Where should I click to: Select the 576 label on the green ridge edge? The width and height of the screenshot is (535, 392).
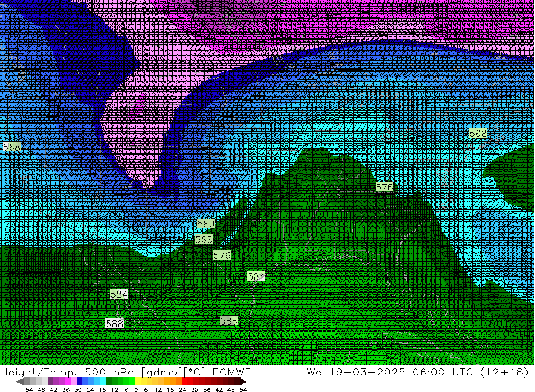(384, 187)
